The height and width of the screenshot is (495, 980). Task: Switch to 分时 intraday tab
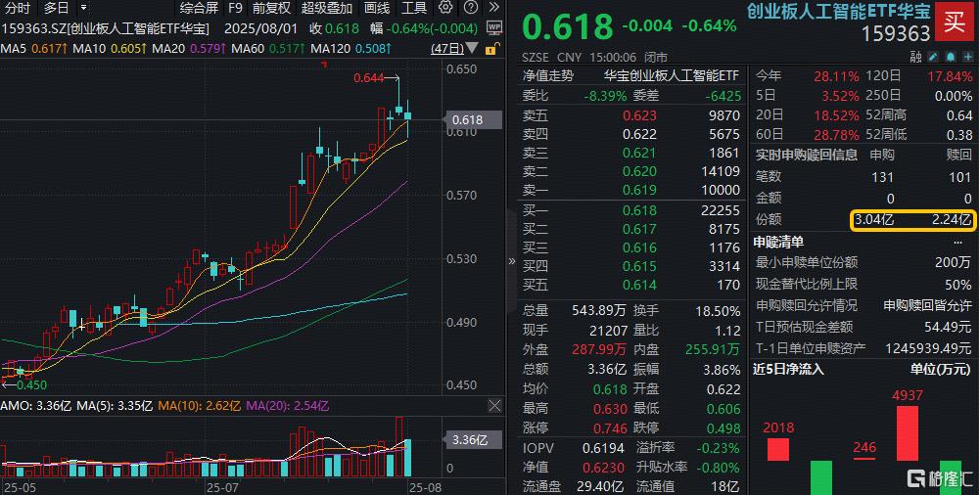[17, 8]
